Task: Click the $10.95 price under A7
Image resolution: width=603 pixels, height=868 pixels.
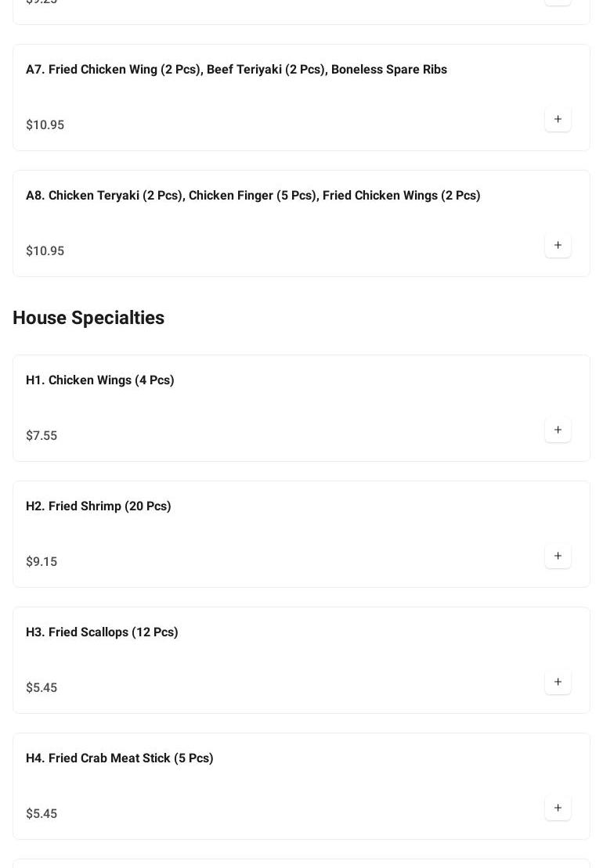Action: [x=45, y=125]
